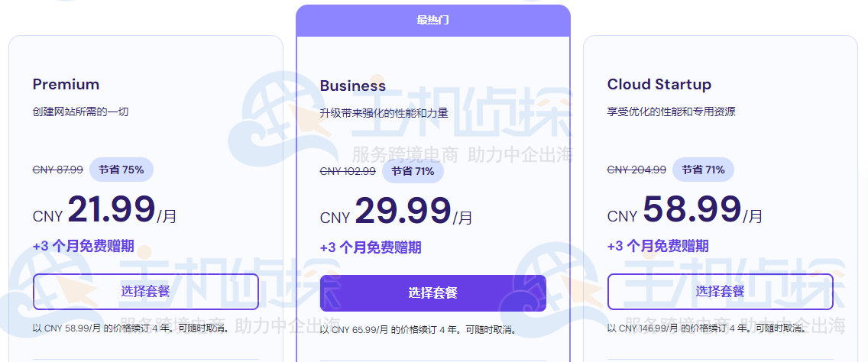The height and width of the screenshot is (362, 868).
Task: Click the Premium plan title
Action: (x=66, y=84)
